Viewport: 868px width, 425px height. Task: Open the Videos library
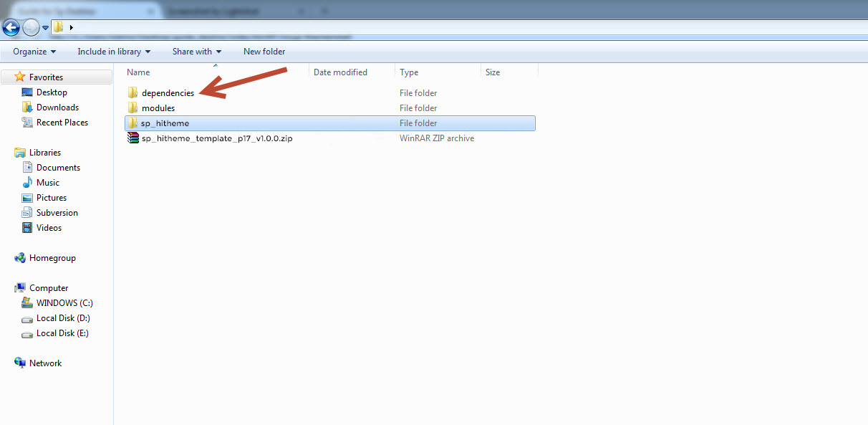click(x=49, y=228)
